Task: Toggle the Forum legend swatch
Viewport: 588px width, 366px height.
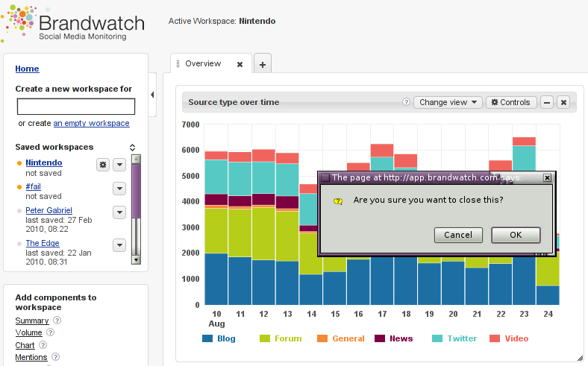Action: tap(265, 338)
